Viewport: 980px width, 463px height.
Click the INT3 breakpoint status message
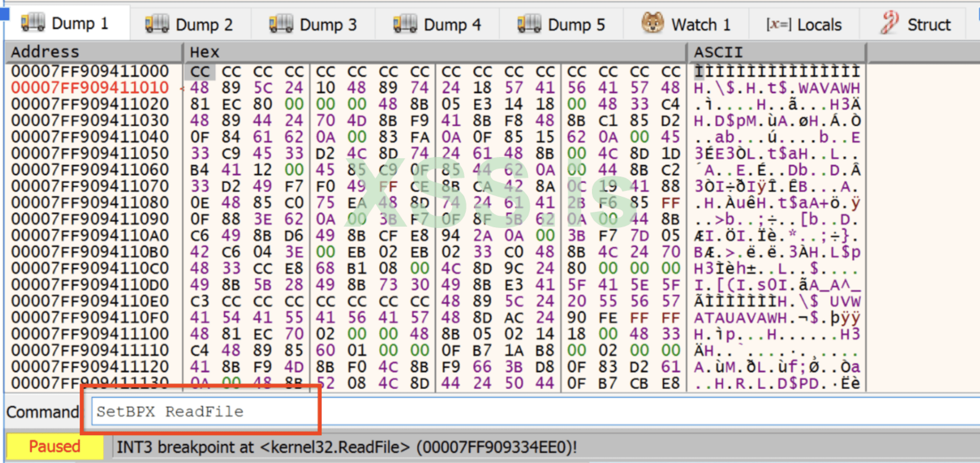coord(346,447)
